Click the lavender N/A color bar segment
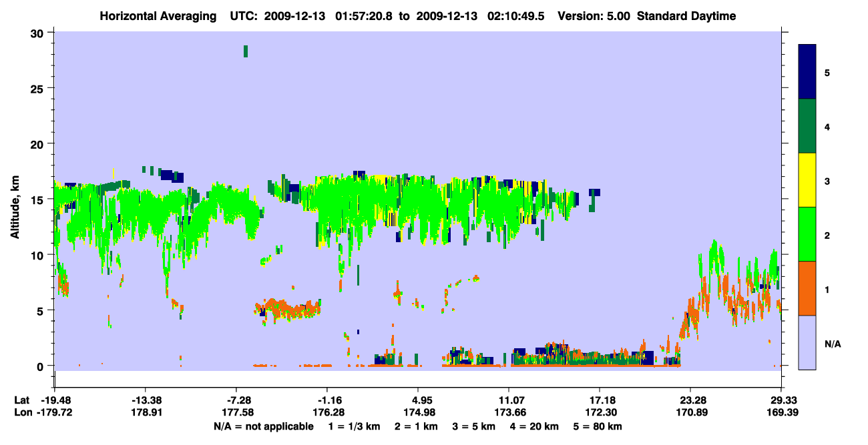This screenshot has width=868, height=445. click(x=807, y=342)
